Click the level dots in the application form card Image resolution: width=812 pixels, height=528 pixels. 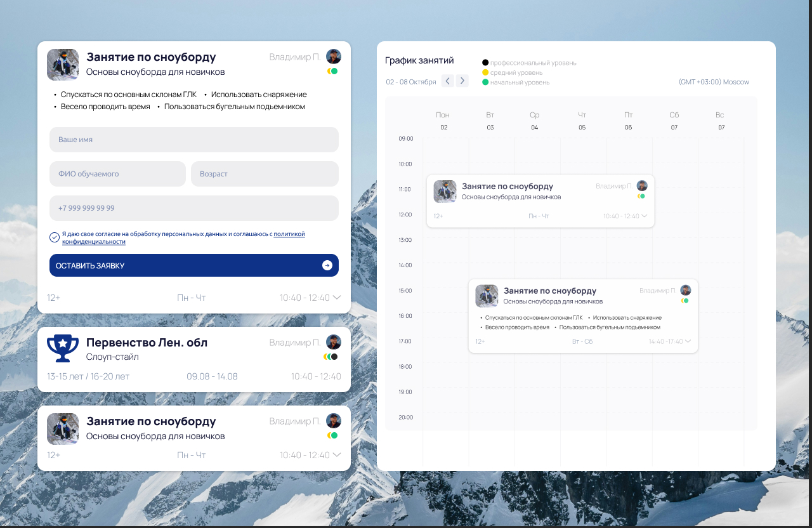point(332,71)
